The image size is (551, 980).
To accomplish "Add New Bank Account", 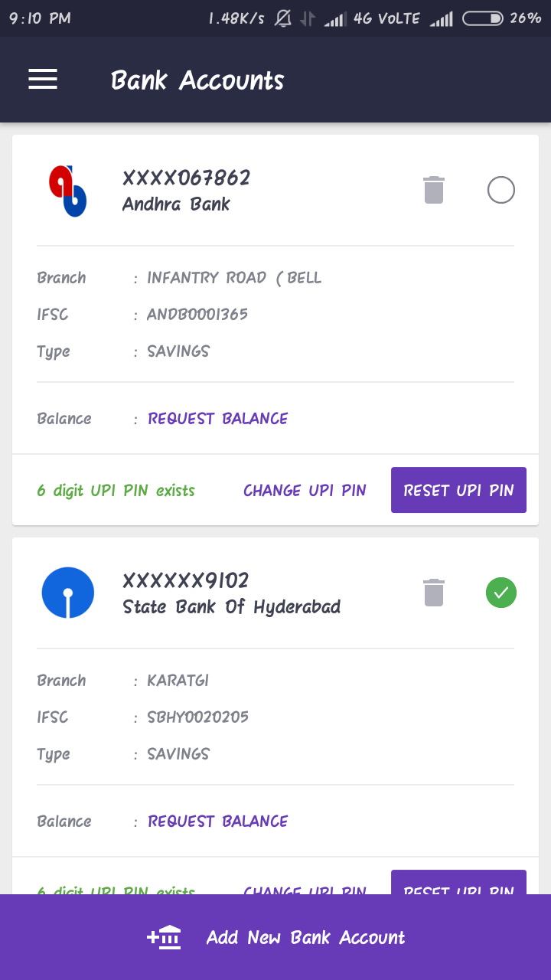I will [275, 937].
